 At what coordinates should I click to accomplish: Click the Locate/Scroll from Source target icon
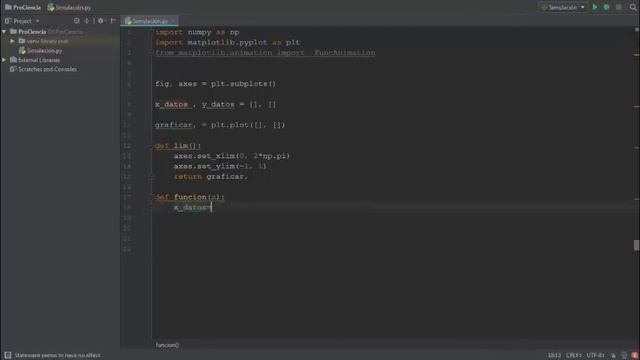(x=76, y=21)
